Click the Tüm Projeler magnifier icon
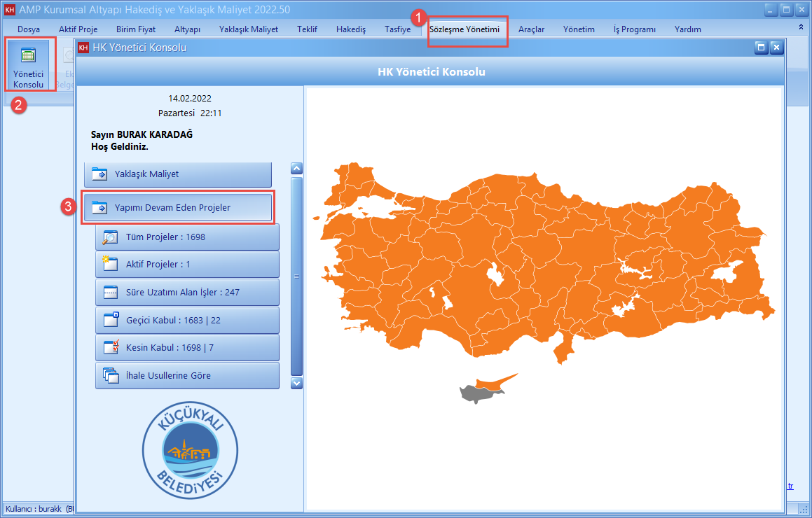This screenshot has width=812, height=518. click(111, 237)
